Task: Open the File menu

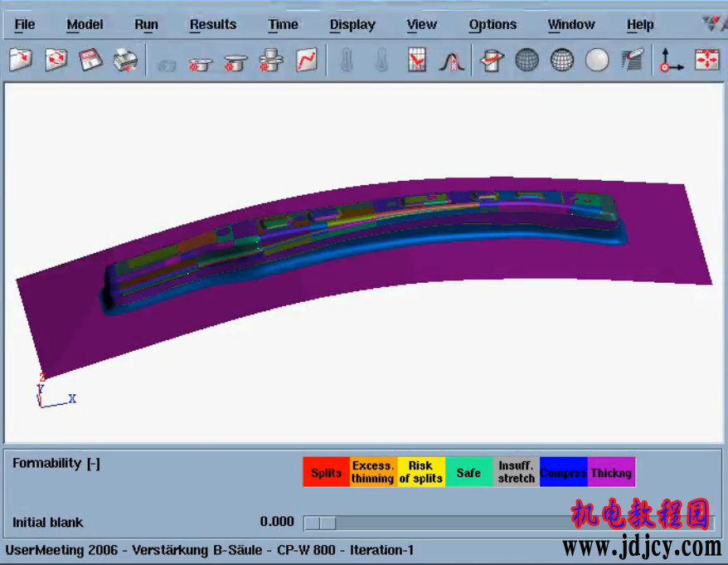Action: pos(25,25)
